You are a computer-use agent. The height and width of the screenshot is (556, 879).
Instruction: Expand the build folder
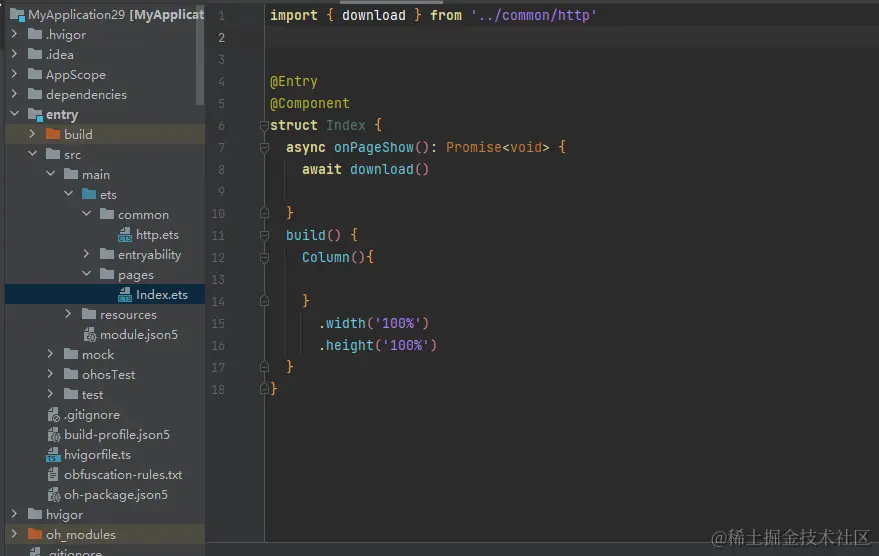tap(33, 133)
